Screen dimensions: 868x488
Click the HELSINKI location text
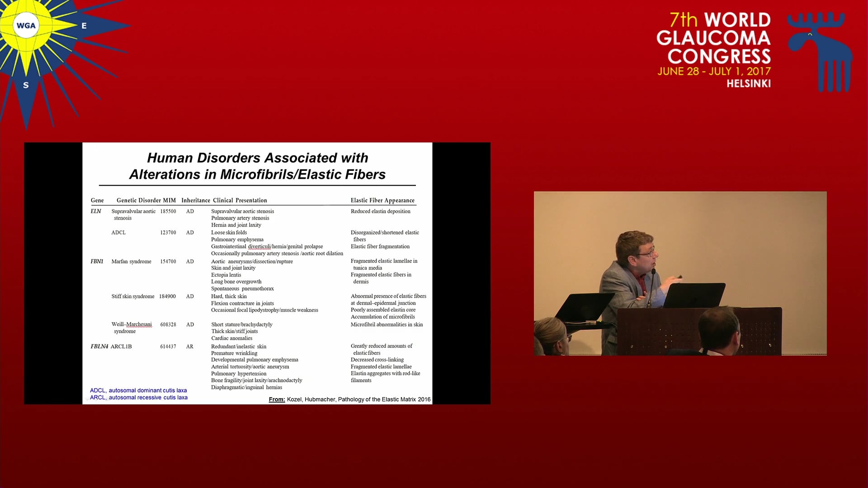coord(748,84)
